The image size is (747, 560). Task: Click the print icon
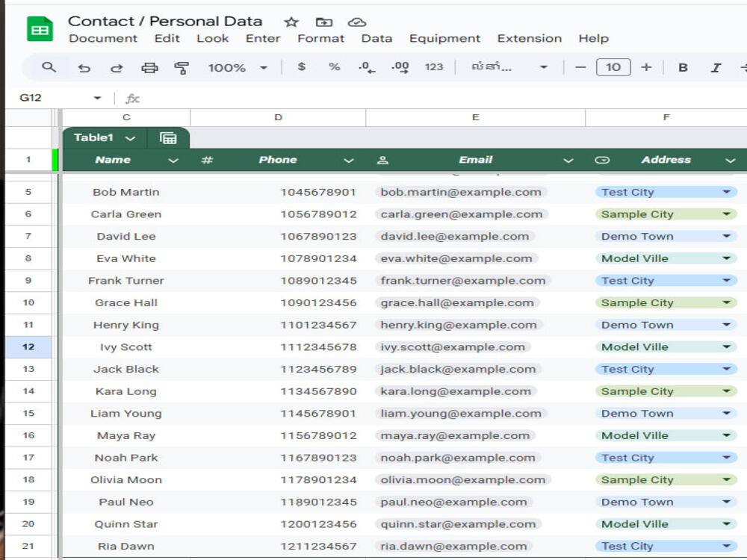pos(149,68)
